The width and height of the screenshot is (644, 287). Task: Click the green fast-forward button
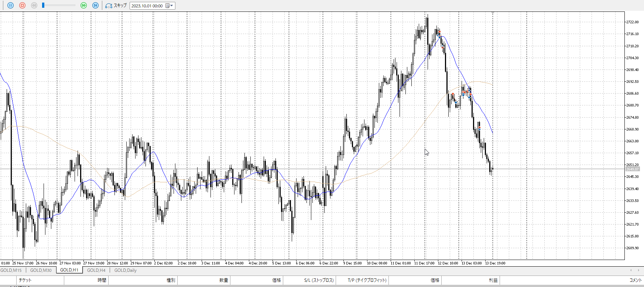point(83,6)
